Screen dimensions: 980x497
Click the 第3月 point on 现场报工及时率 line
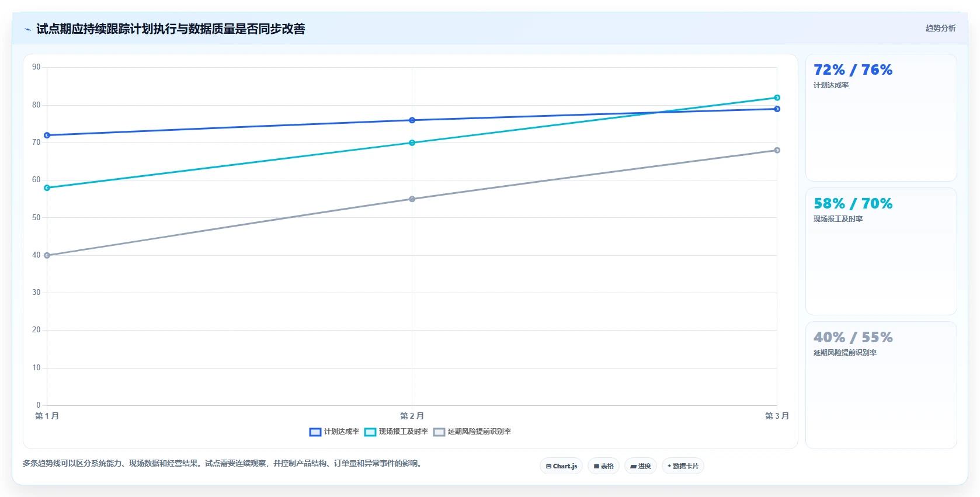tap(777, 98)
